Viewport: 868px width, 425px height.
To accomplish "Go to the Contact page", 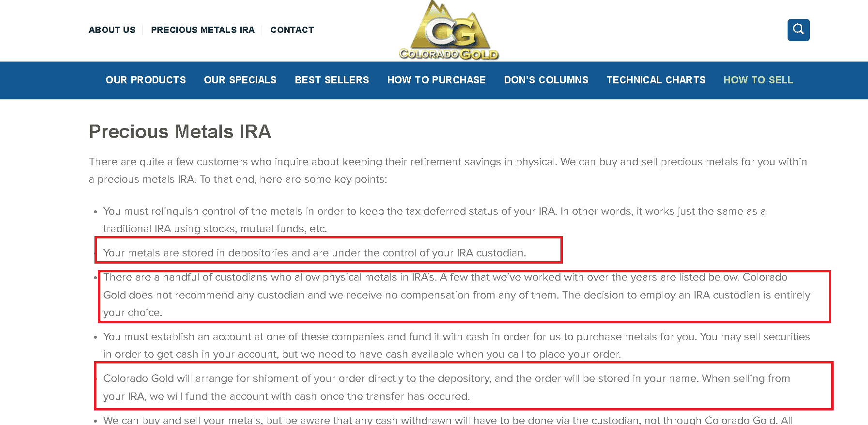I will point(292,30).
